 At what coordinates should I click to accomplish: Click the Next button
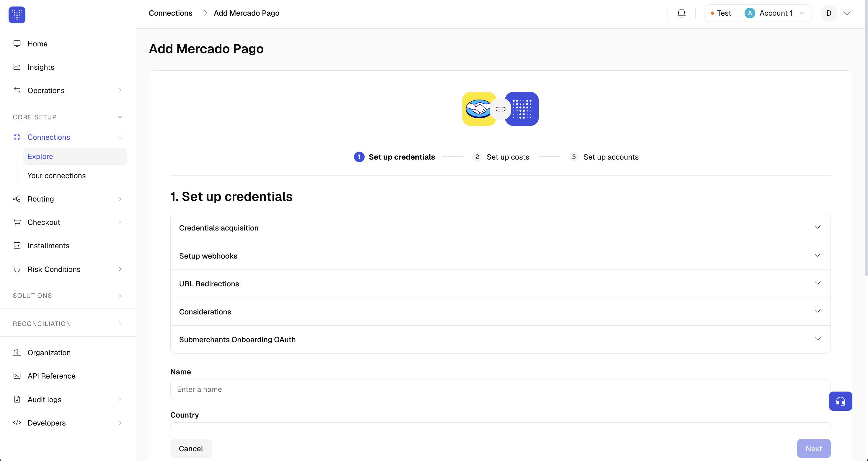814,449
